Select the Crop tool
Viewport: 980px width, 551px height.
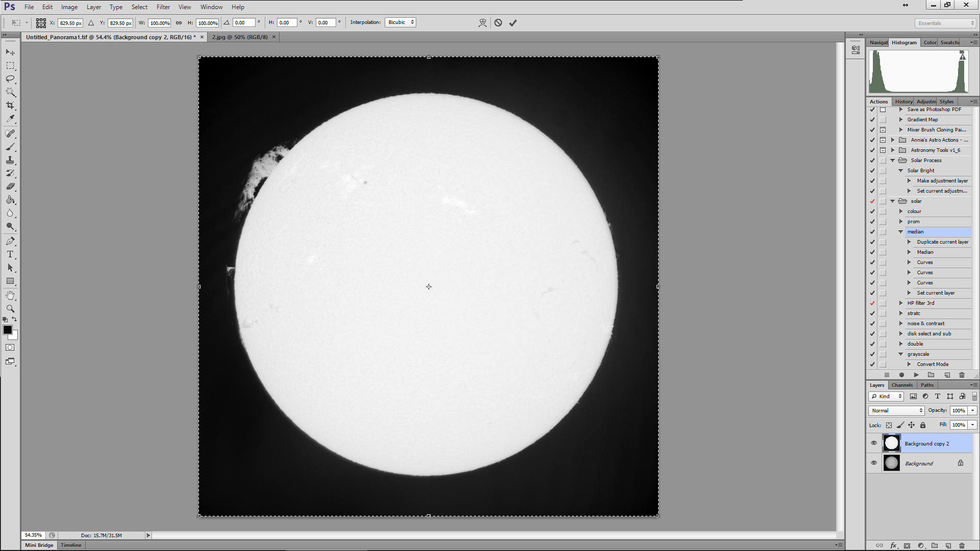(x=10, y=106)
